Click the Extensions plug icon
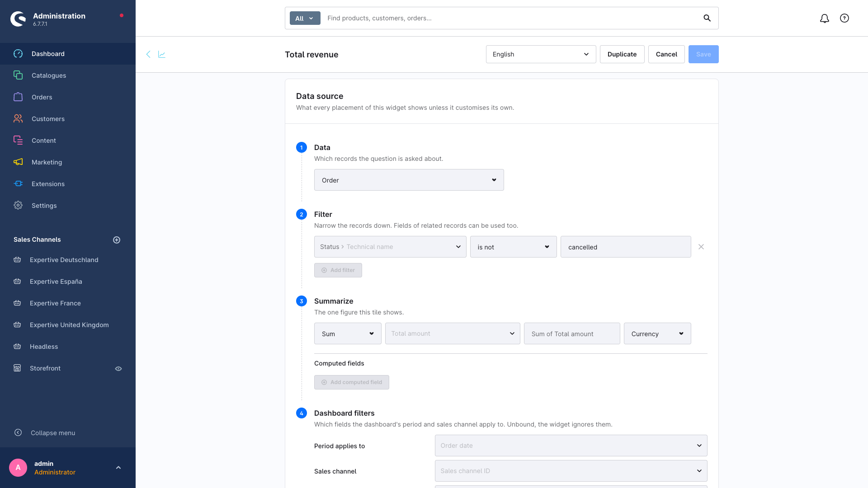Viewport: 868px width, 488px height. (18, 184)
